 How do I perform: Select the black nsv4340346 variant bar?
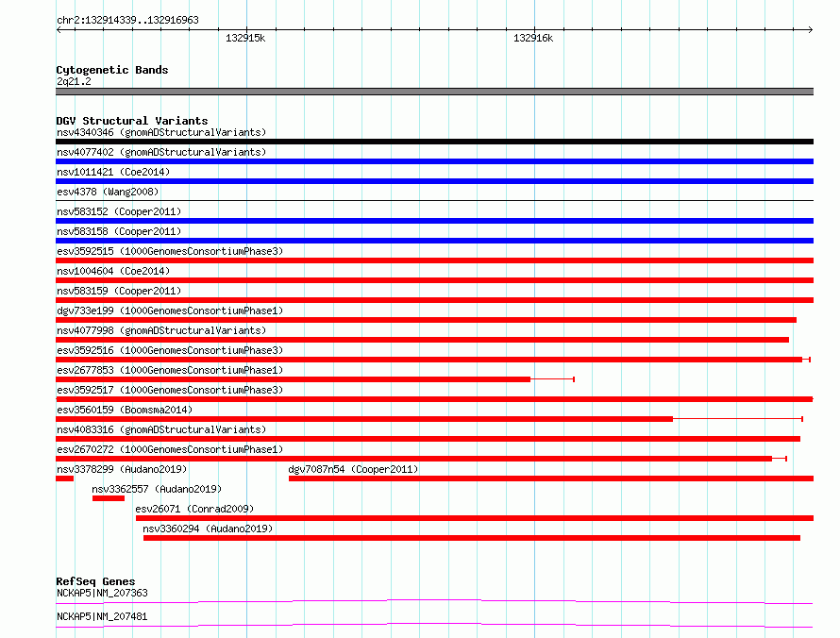click(434, 142)
